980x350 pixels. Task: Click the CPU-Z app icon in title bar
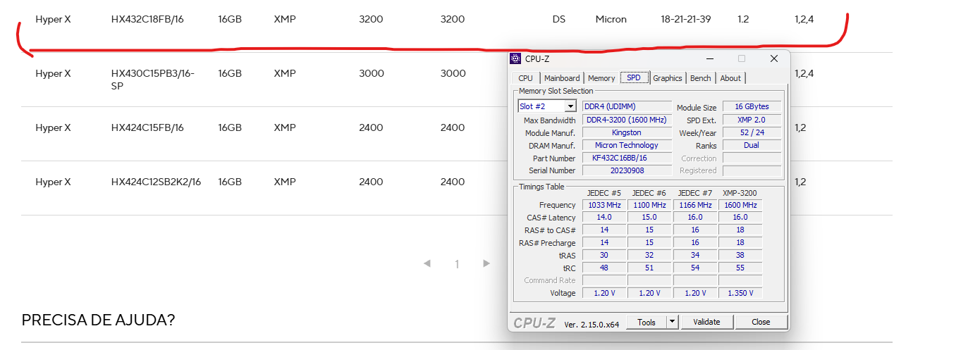(x=515, y=58)
